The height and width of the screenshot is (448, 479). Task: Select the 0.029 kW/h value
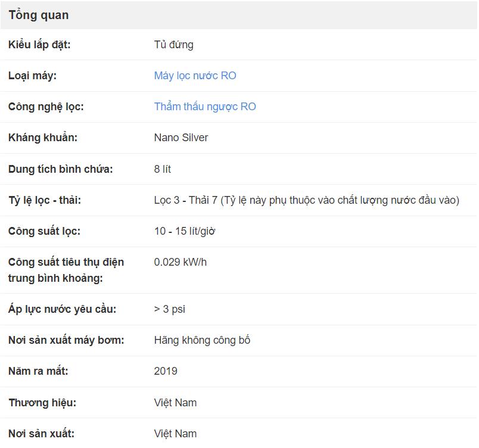(181, 262)
